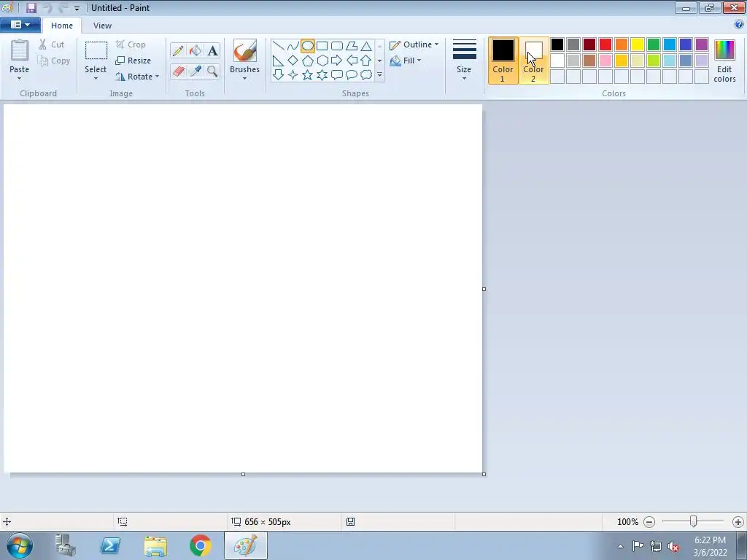Click the Zoom out minus button
This screenshot has height=560, width=747.
649,522
